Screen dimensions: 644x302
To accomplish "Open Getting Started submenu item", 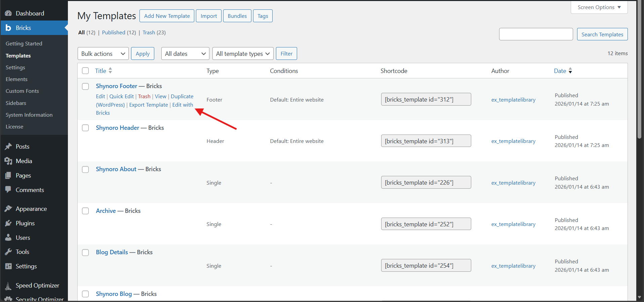I will (24, 44).
